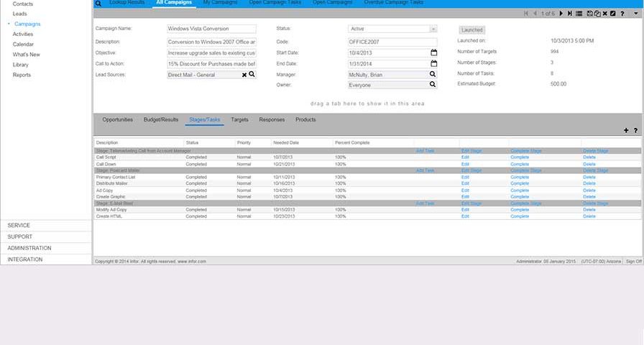This screenshot has width=644, height=345.
Task: Open Start Date calendar picker
Action: tap(433, 52)
